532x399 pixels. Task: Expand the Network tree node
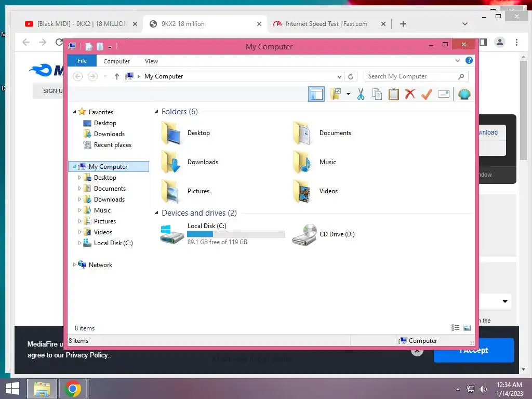74,264
